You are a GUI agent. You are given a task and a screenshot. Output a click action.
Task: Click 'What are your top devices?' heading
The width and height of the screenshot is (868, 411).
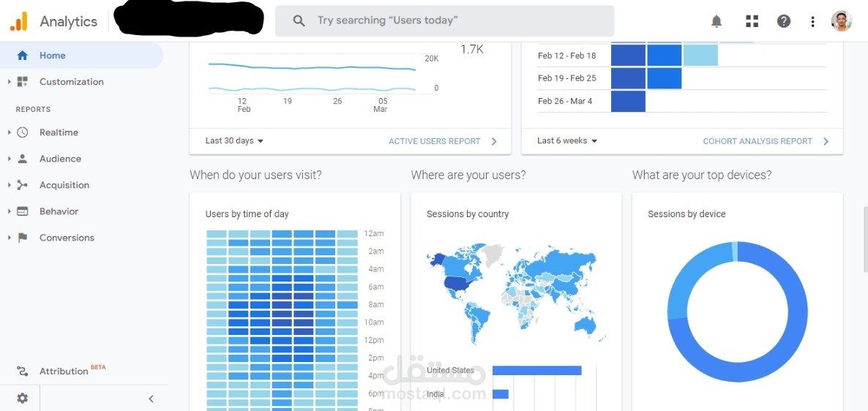pos(702,176)
